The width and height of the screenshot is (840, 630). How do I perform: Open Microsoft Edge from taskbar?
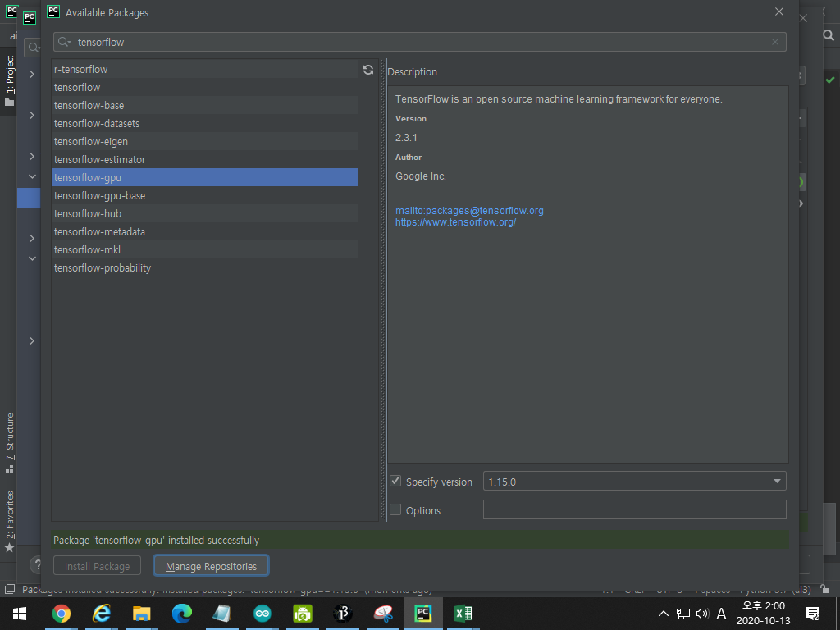coord(181,614)
